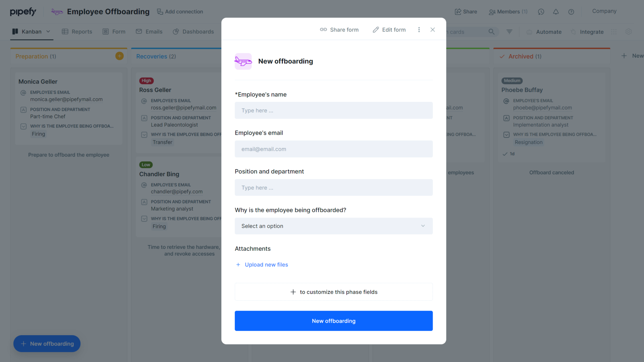The width and height of the screenshot is (644, 362).
Task: Open the activity history clock icon
Action: tap(541, 11)
